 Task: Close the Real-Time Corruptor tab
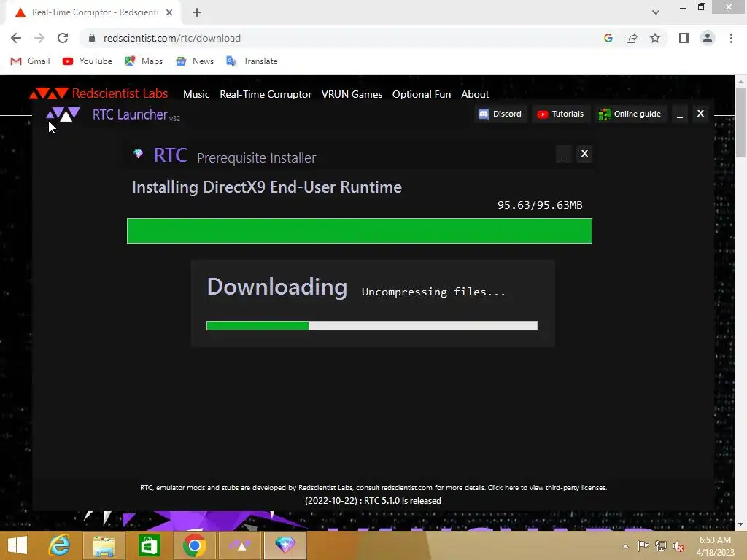pos(169,12)
